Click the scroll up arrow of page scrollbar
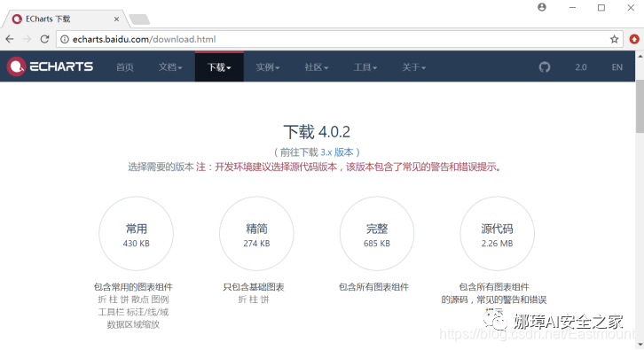644x350 pixels. [x=640, y=56]
